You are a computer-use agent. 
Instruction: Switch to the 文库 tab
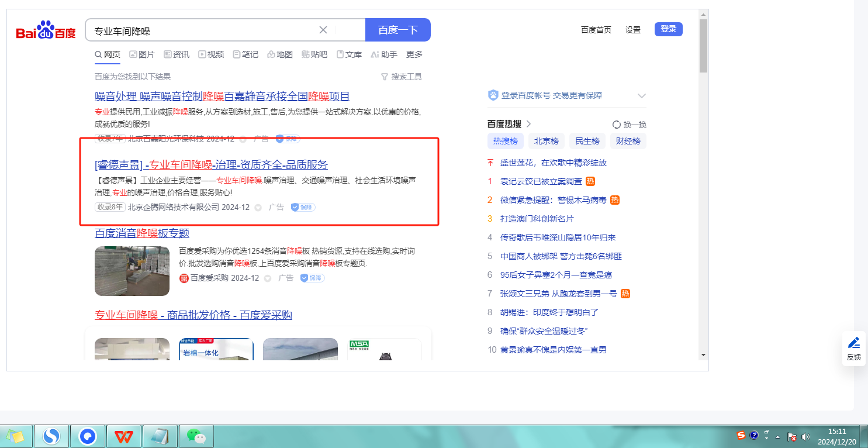[x=349, y=54]
